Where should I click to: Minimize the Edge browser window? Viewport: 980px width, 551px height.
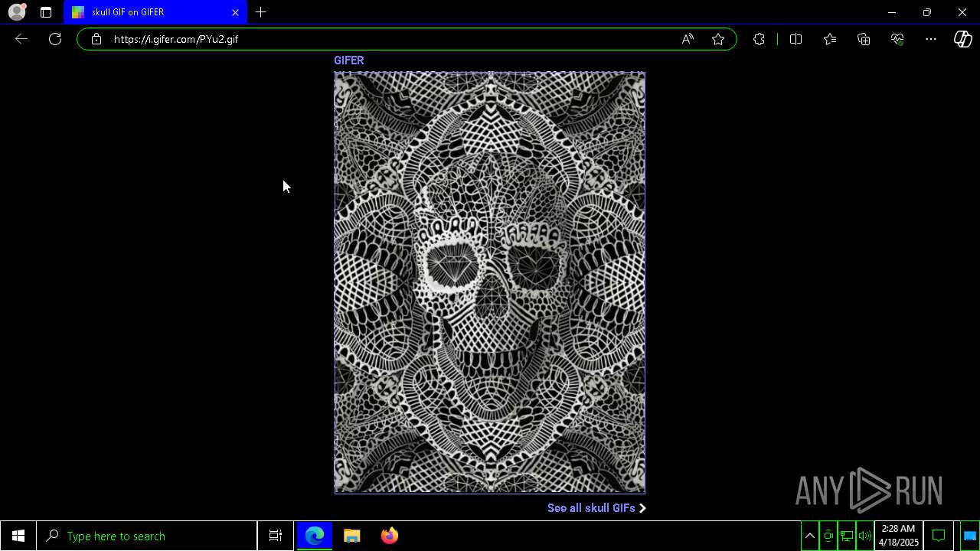pyautogui.click(x=892, y=12)
